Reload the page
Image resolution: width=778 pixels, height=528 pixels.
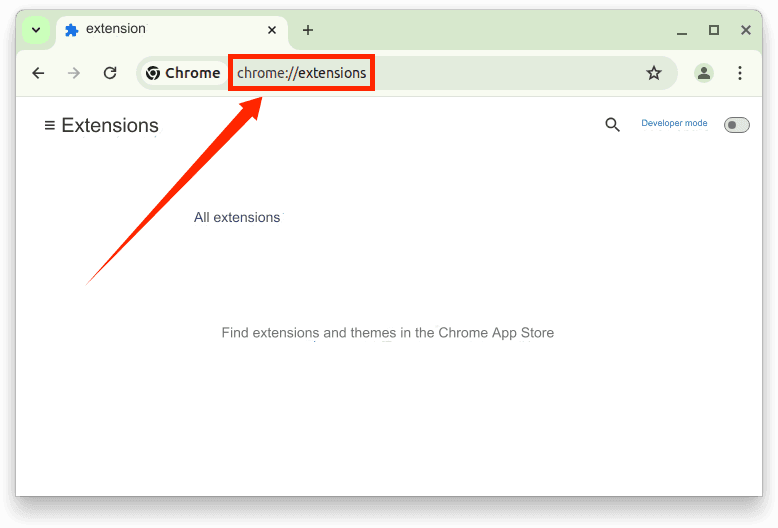point(110,73)
